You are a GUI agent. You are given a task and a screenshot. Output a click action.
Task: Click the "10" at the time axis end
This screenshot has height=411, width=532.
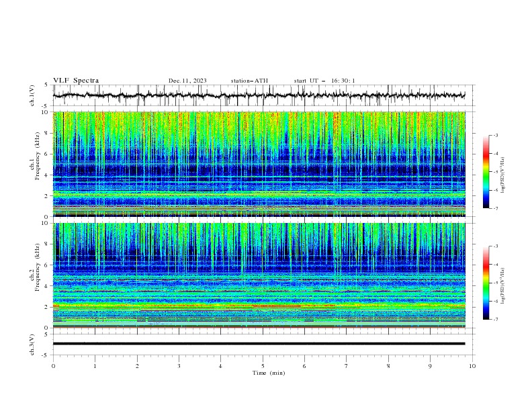pos(472,366)
